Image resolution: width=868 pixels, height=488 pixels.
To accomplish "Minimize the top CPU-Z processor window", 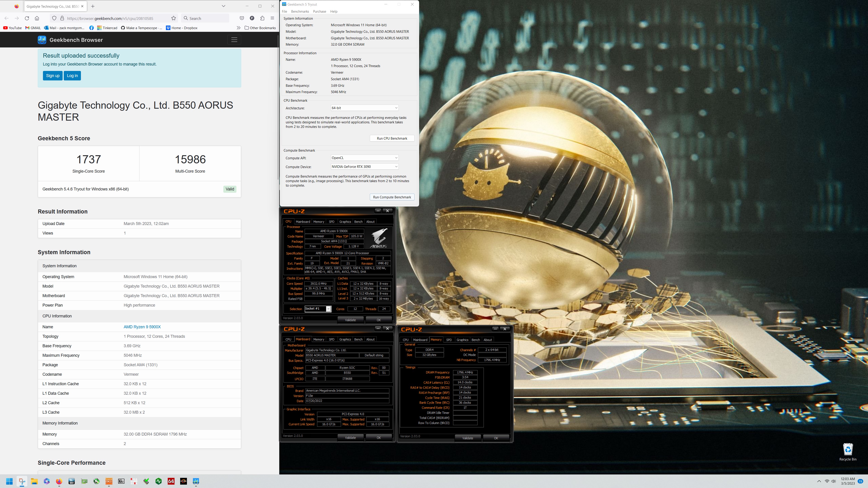I will tap(378, 211).
